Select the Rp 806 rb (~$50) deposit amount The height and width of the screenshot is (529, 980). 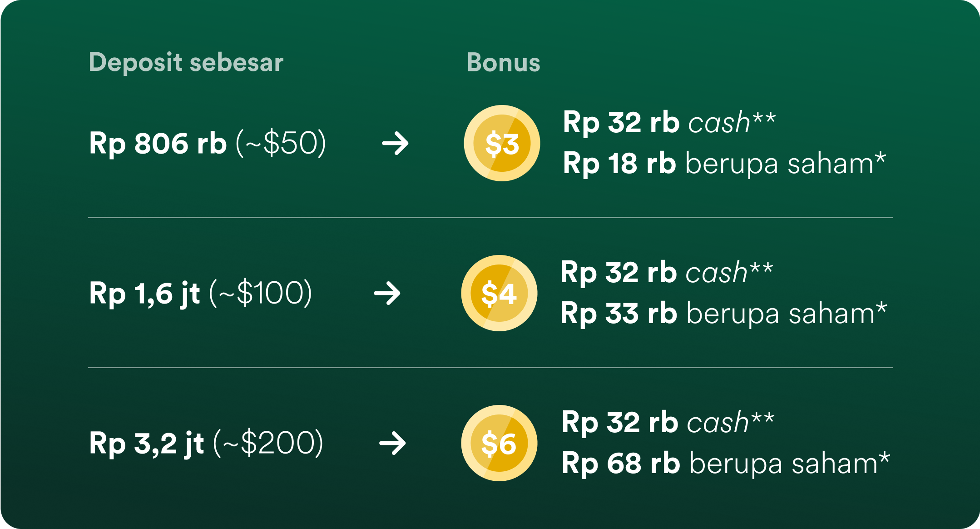tap(208, 144)
